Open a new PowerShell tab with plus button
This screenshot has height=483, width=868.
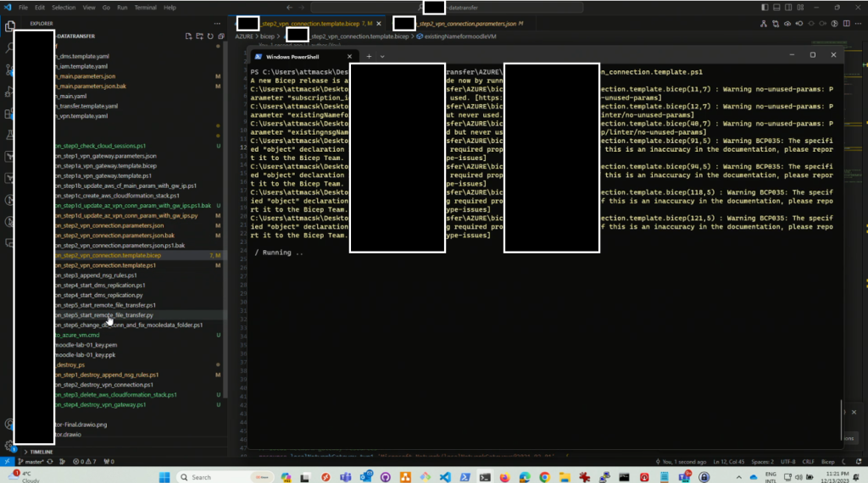pos(369,56)
